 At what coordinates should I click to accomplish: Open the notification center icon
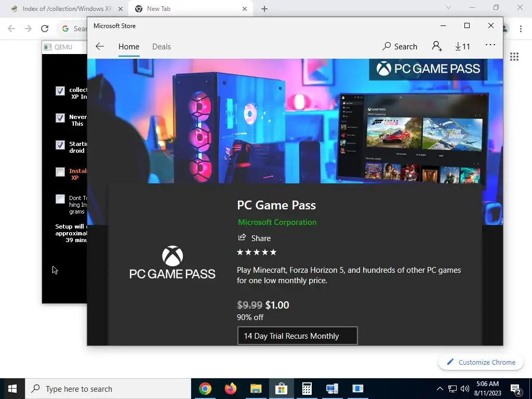point(516,389)
